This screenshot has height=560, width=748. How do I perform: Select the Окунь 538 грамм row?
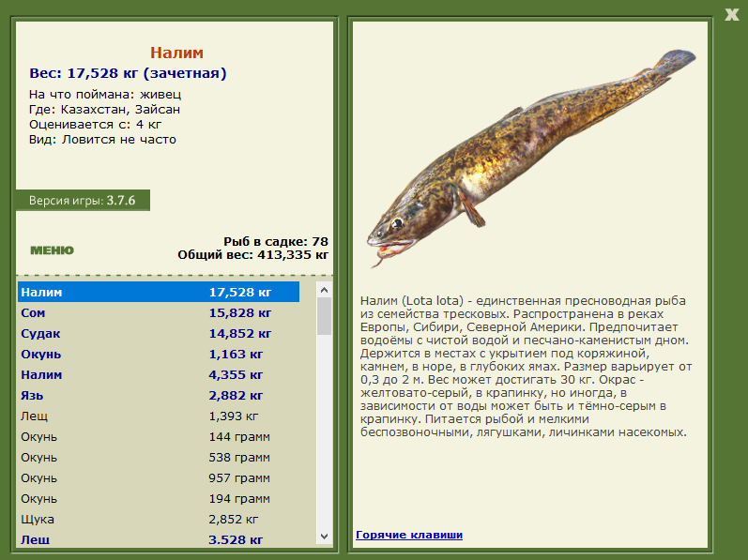pos(159,457)
